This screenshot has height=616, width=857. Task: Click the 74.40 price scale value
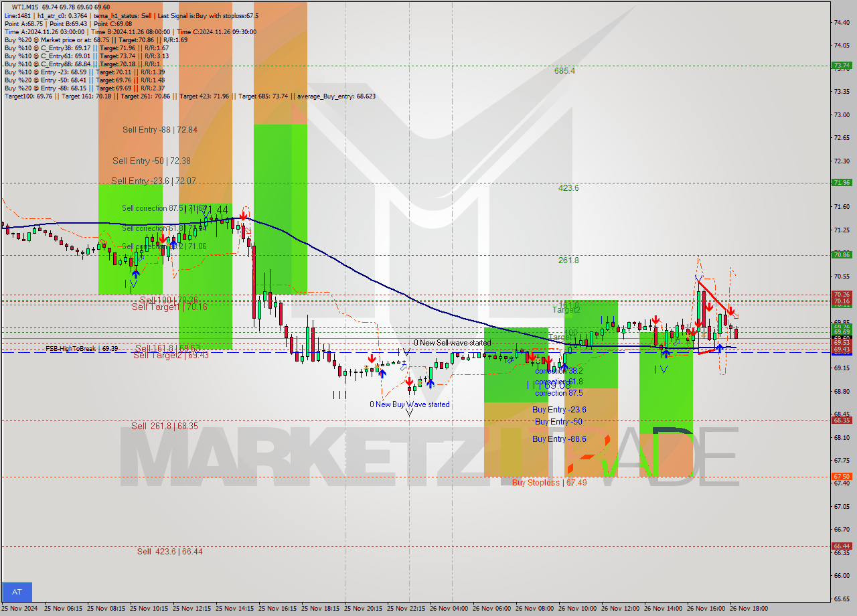(x=842, y=22)
